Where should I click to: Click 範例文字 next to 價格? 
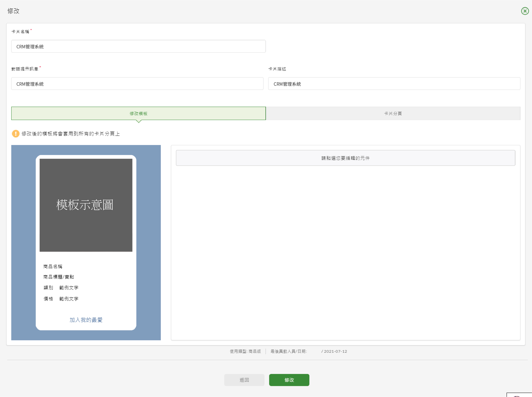click(x=69, y=299)
